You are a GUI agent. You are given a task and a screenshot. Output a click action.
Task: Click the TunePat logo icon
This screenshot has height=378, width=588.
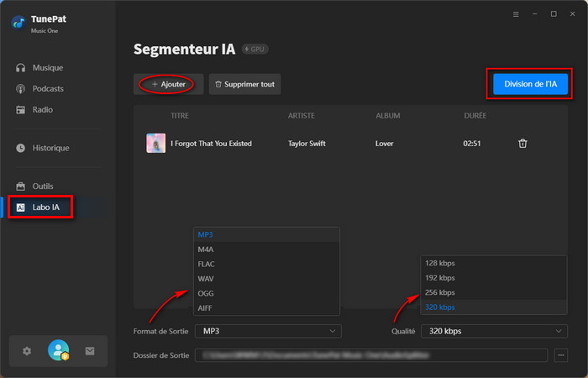pos(18,24)
